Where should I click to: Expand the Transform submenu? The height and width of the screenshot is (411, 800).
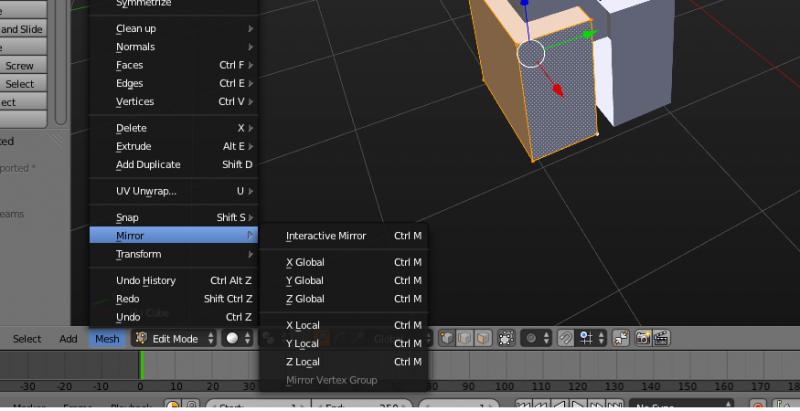173,254
